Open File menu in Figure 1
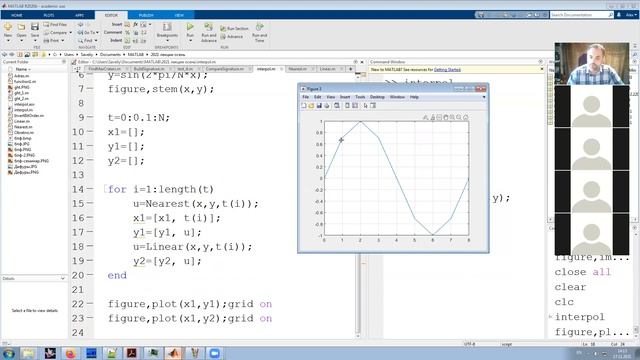Viewport: 640px width, 360px height. [305, 97]
